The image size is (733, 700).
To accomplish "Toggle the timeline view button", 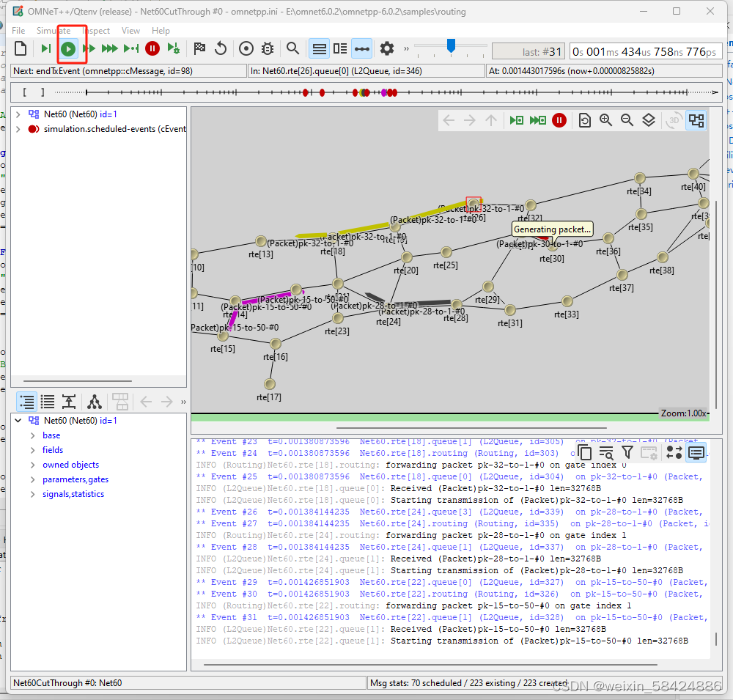I will [362, 48].
